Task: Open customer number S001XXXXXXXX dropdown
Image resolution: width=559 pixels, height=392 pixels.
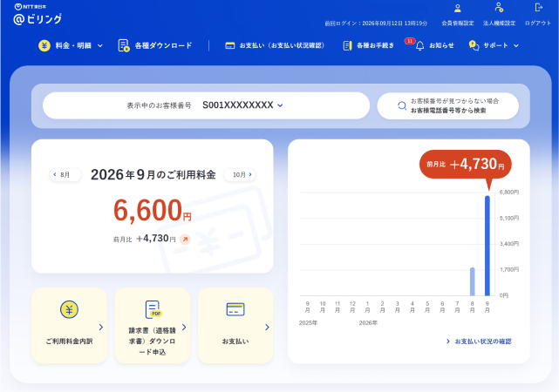Action: coord(242,105)
